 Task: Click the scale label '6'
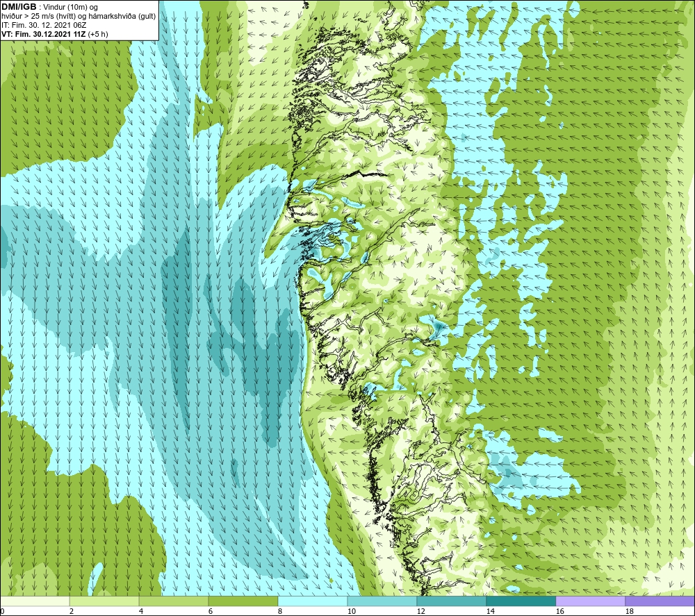tap(211, 612)
